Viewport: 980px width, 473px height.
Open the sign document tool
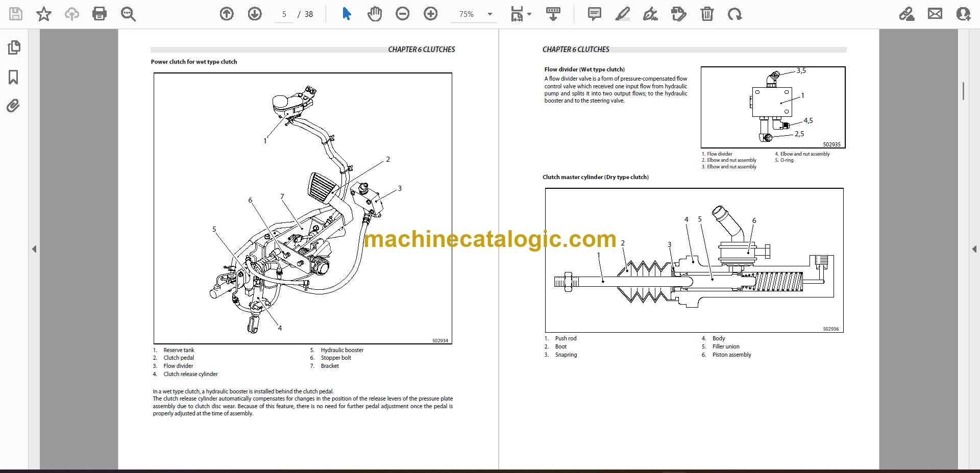650,14
